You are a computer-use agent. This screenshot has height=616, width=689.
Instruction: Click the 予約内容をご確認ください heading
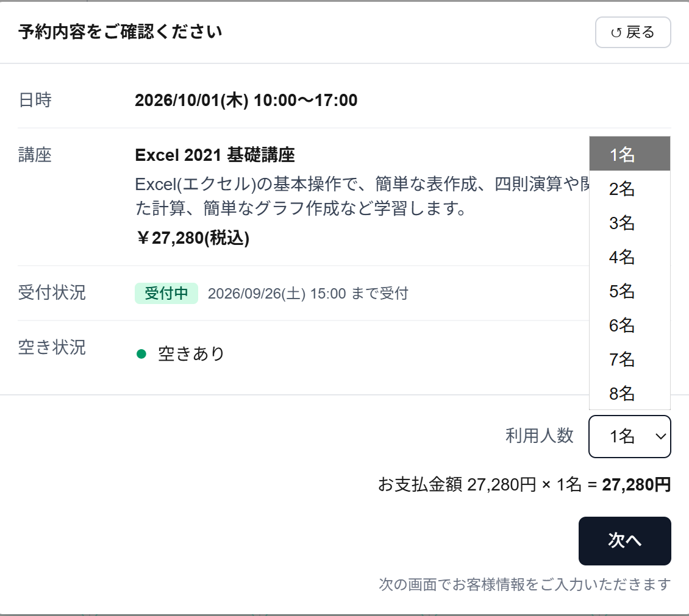[x=120, y=32]
